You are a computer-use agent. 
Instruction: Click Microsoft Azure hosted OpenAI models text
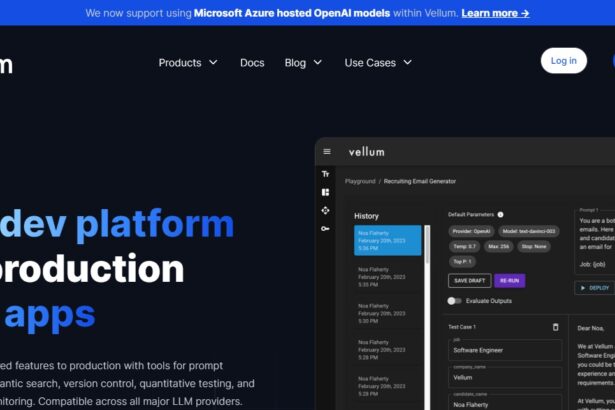292,13
